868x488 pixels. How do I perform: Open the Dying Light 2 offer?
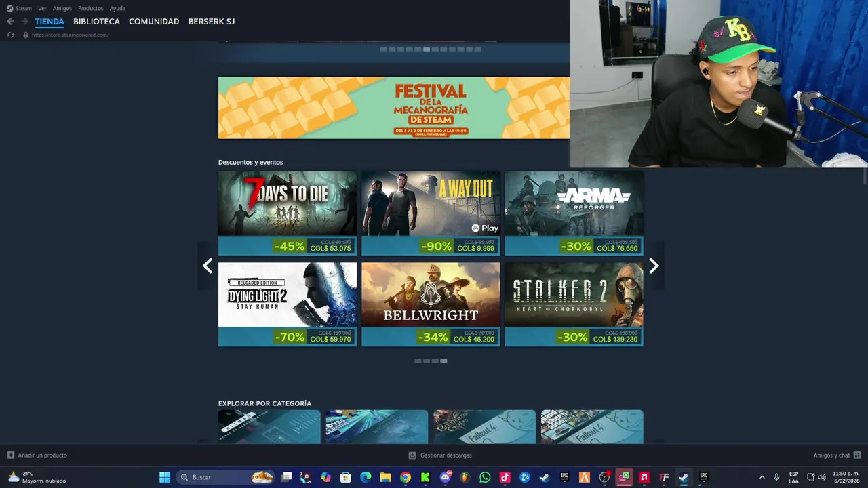pos(288,304)
